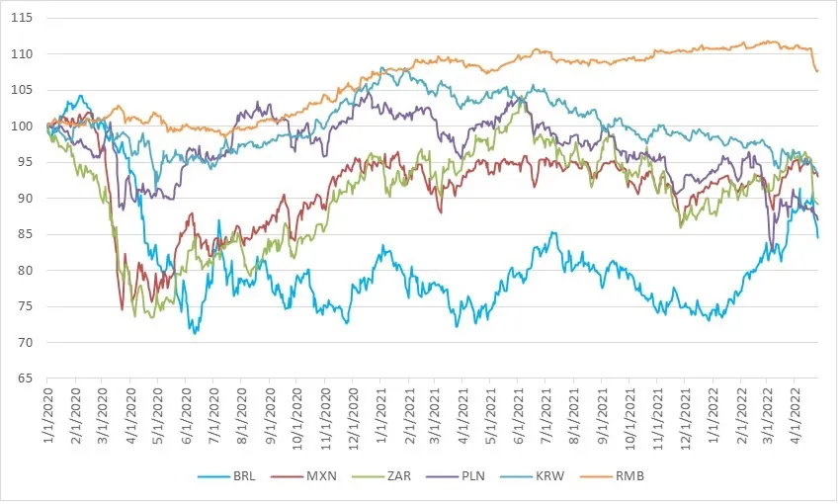840x504 pixels.
Task: Click the blue BRL legend line swatch
Action: 213,476
